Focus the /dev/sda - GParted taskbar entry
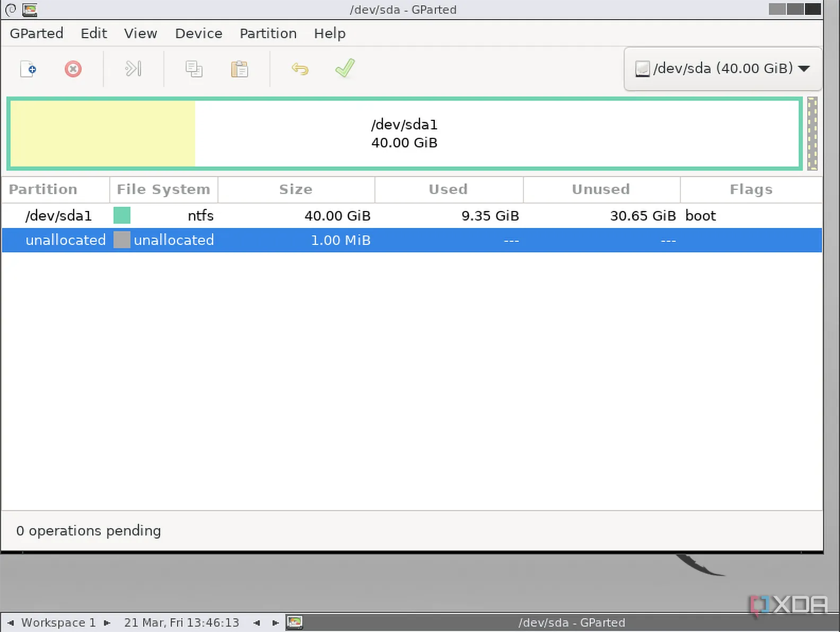Image resolution: width=840 pixels, height=632 pixels. coord(572,622)
